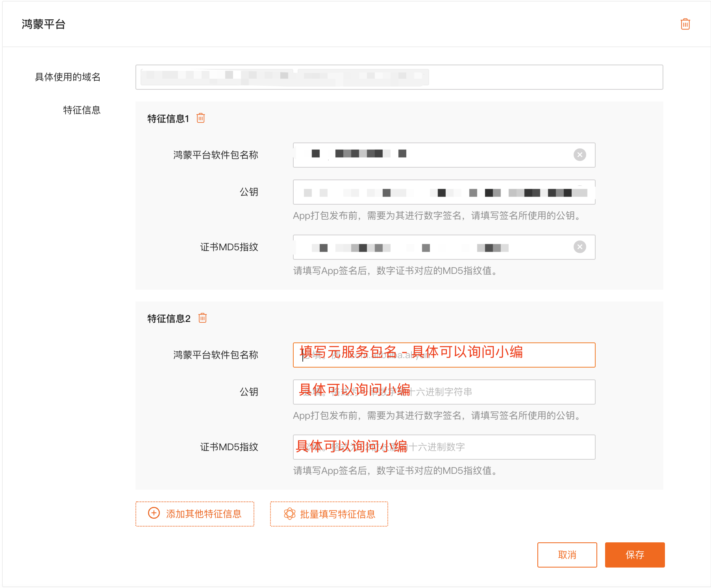Focus 鸿蒙平台软件包名称 input in 特征信息1
This screenshot has width=711, height=588.
444,155
